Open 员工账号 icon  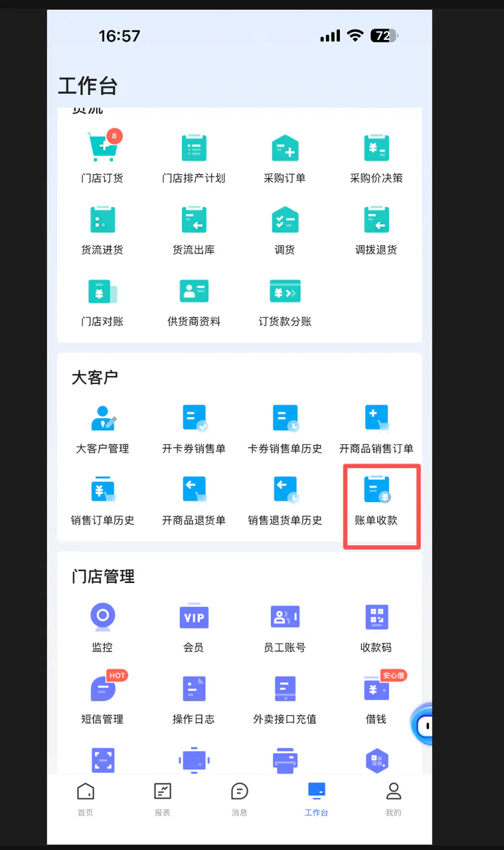point(285,617)
